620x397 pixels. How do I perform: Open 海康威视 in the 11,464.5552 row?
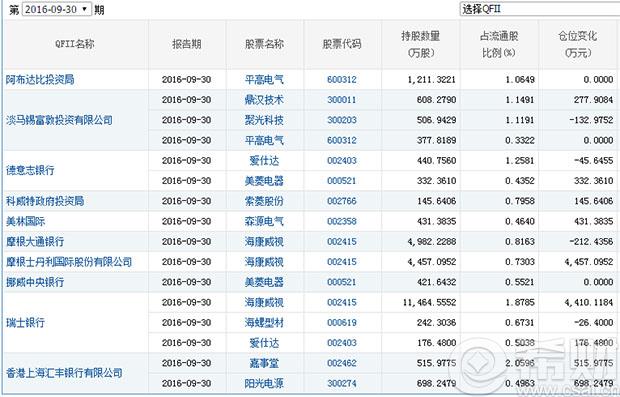coord(264,302)
